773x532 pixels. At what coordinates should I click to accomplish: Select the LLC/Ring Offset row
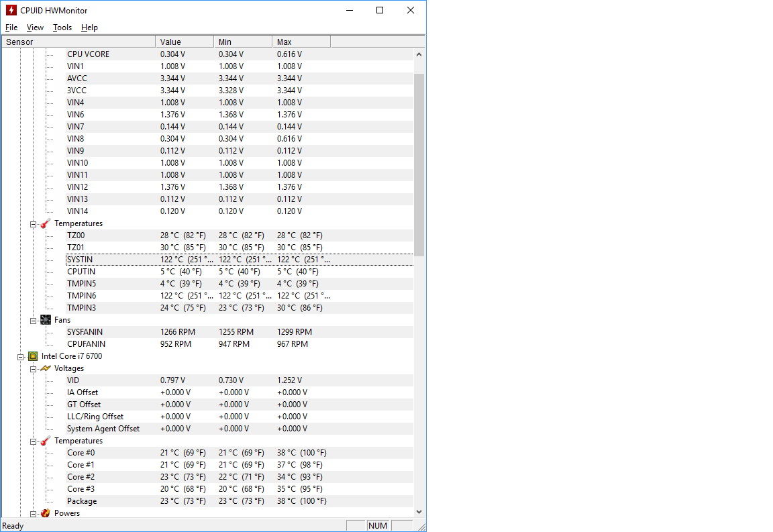tap(240, 417)
